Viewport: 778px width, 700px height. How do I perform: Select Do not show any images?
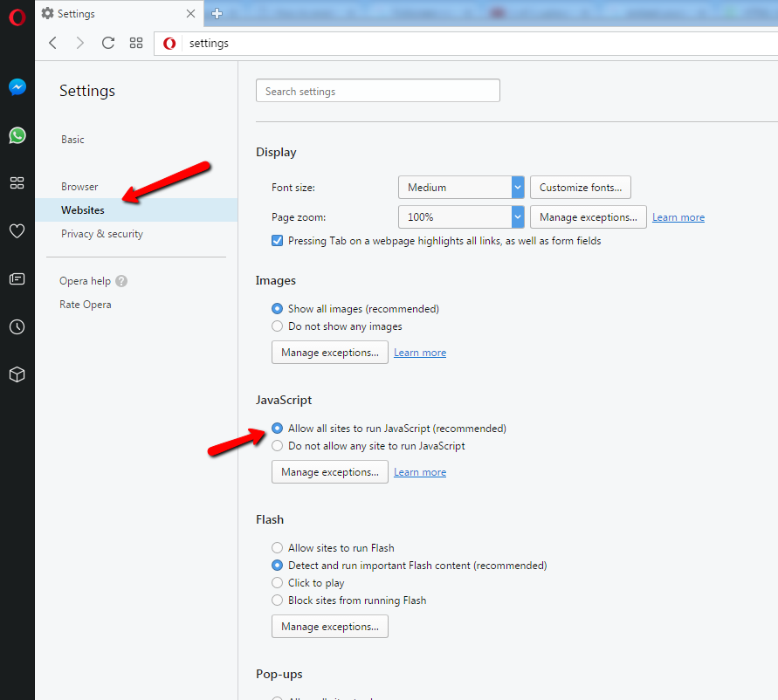(278, 326)
